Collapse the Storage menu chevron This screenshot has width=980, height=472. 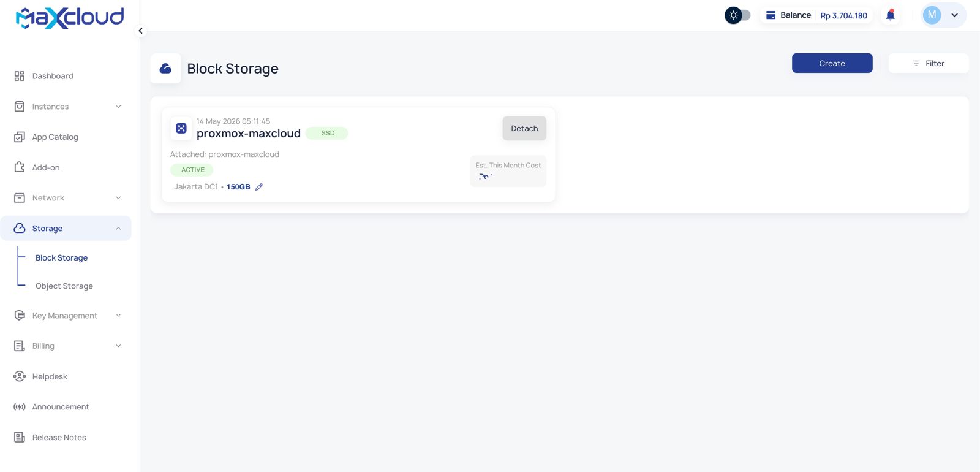click(x=118, y=229)
